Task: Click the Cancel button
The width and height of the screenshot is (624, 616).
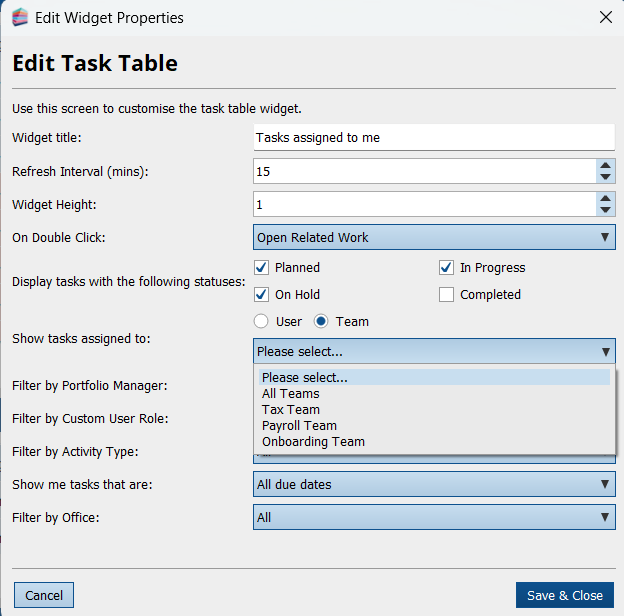Action: (x=44, y=595)
